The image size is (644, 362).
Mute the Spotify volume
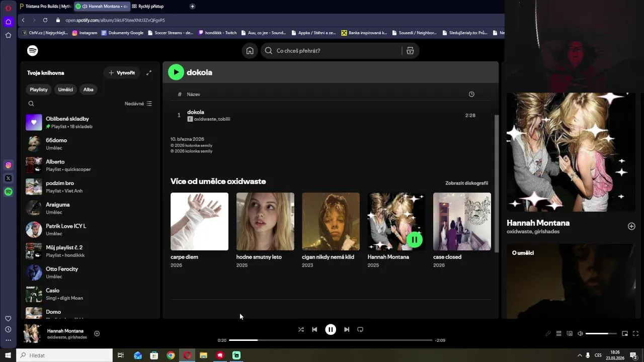pyautogui.click(x=580, y=333)
